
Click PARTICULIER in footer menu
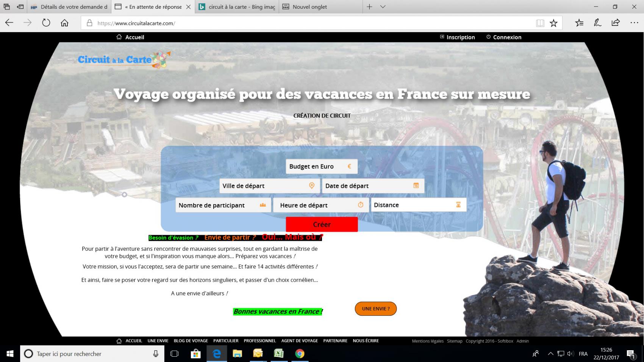226,341
